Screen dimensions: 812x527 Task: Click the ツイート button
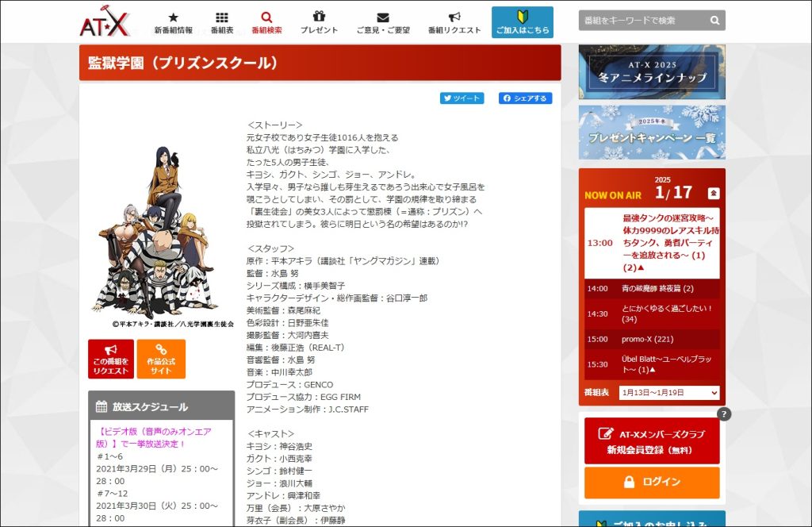tap(462, 98)
